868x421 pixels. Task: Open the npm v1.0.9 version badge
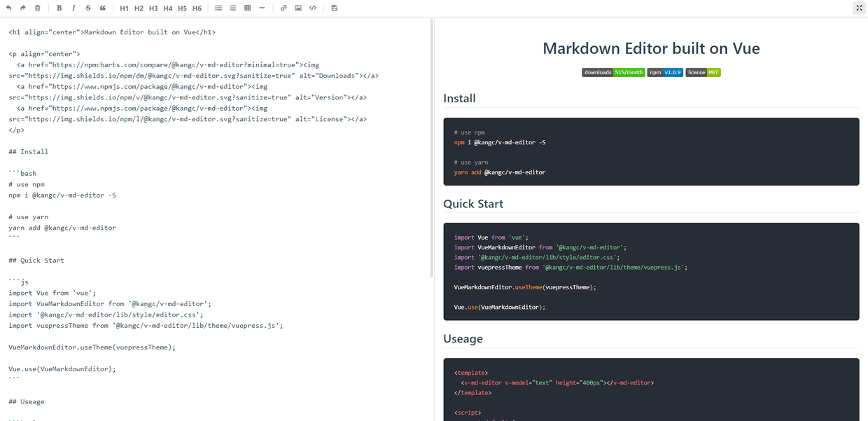coord(665,72)
